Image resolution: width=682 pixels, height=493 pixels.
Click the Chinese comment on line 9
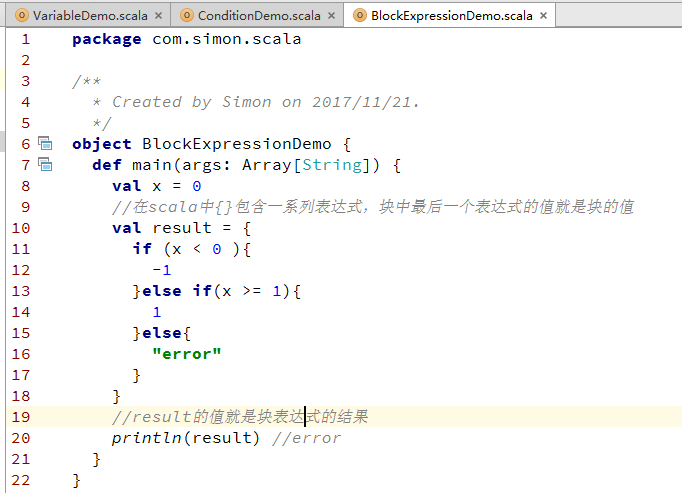[373, 207]
